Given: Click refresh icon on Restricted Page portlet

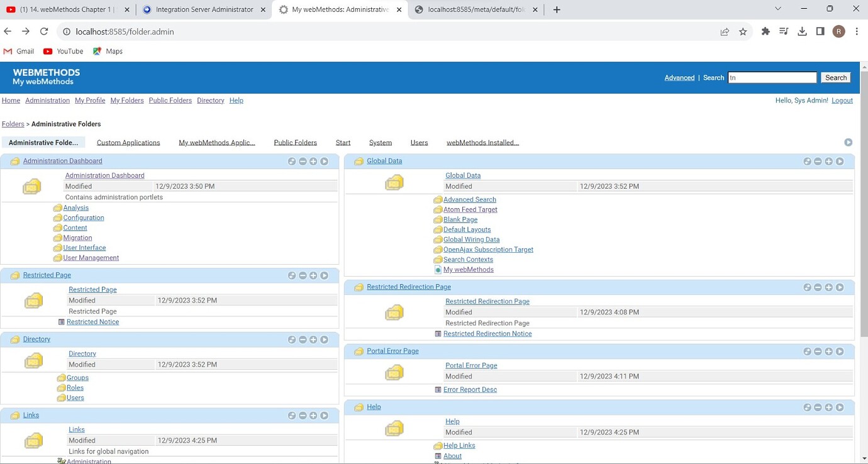Looking at the screenshot, I should tap(292, 275).
